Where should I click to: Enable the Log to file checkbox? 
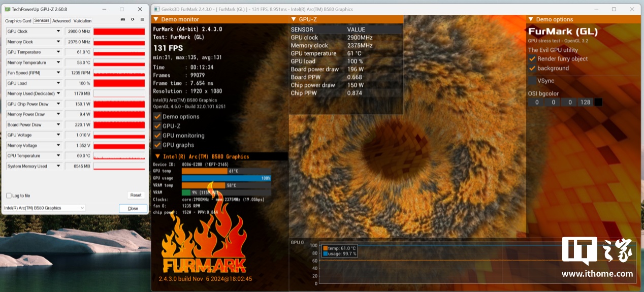tap(9, 196)
